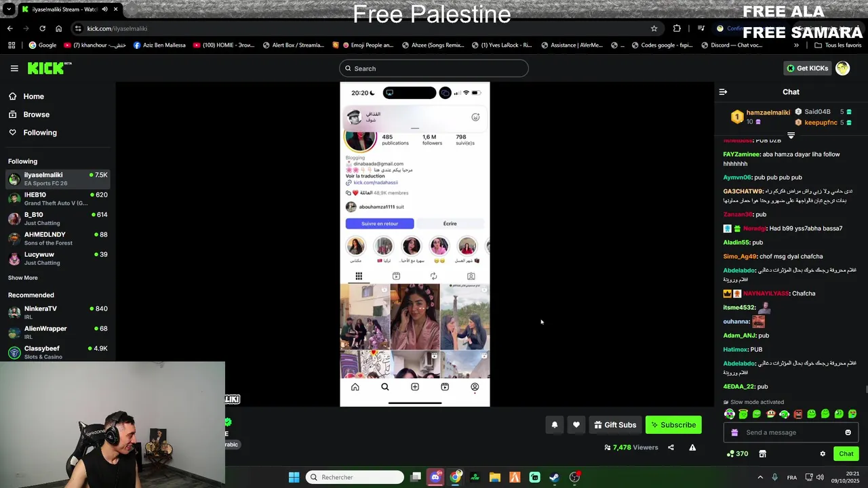Click the webcam overlay thumbnail
Screen dimensions: 868x488
[113, 424]
